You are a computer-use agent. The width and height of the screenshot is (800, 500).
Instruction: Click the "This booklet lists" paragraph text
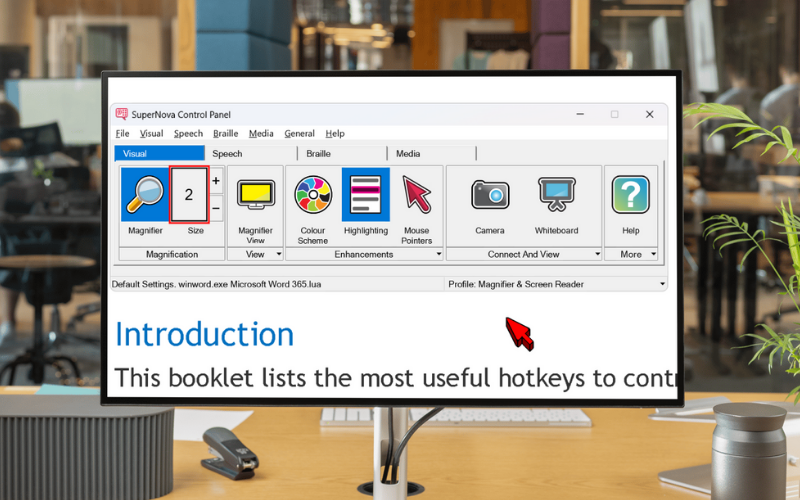point(396,378)
